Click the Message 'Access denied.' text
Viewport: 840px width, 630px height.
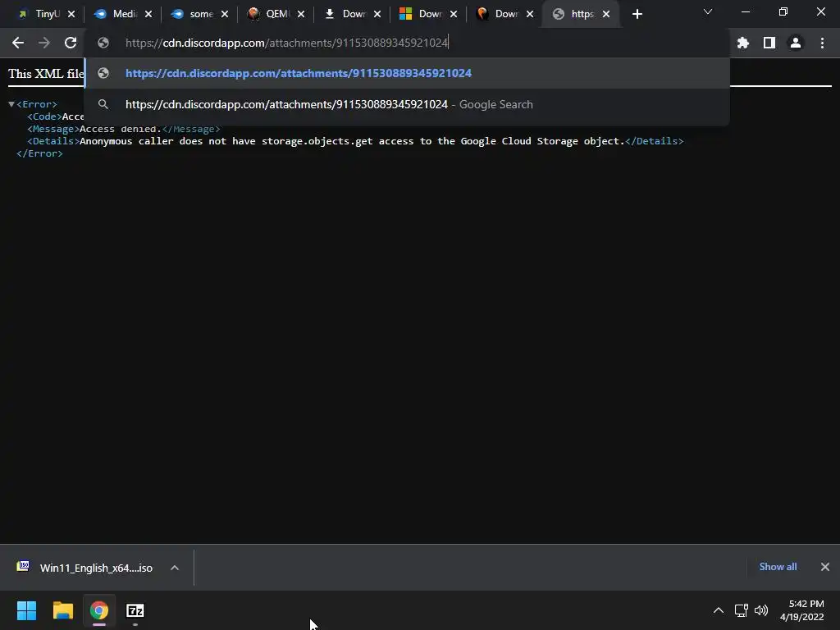(x=121, y=129)
